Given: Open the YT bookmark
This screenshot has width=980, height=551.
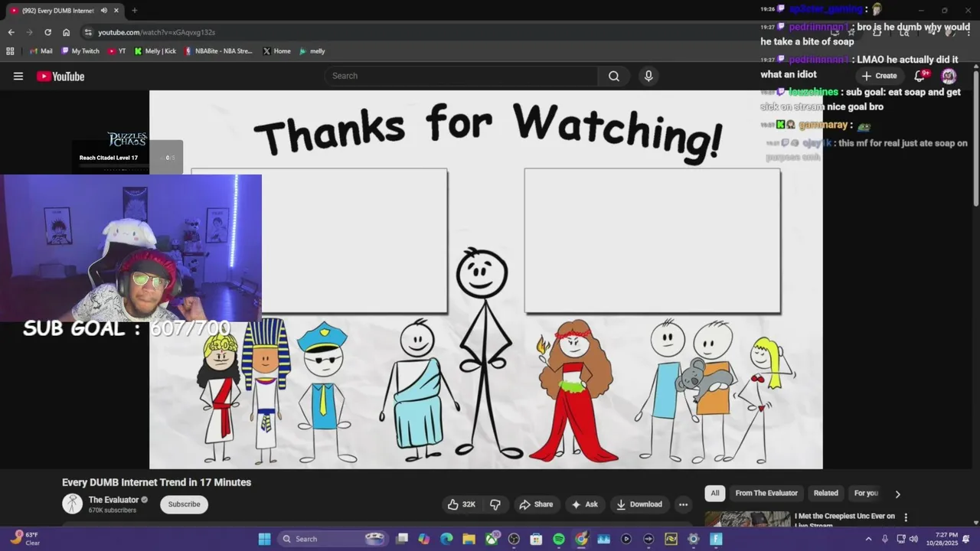Looking at the screenshot, I should click(x=116, y=51).
